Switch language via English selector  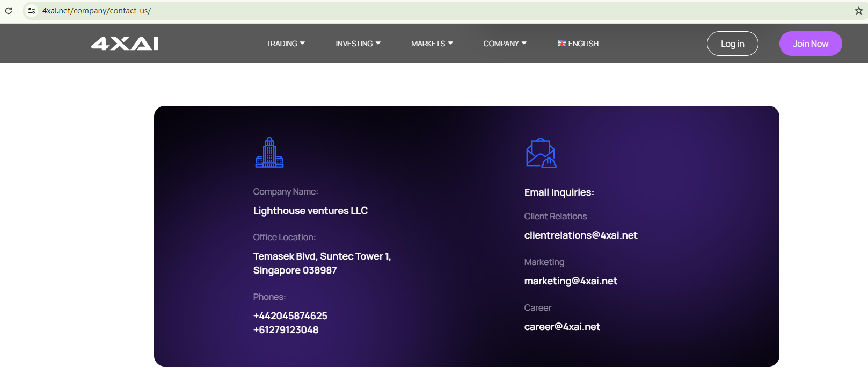583,44
